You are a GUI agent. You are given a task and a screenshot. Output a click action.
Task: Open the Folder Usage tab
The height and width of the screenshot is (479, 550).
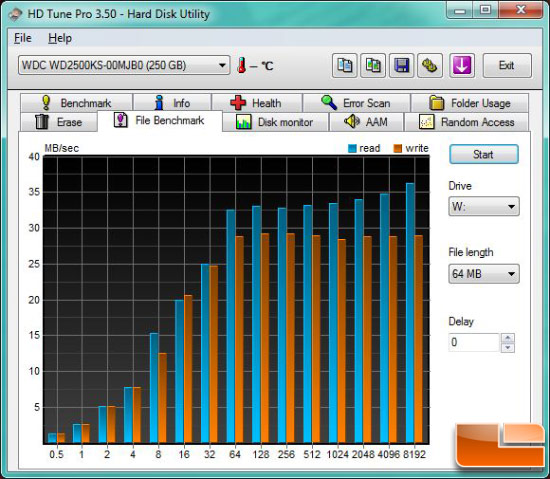pos(470,103)
